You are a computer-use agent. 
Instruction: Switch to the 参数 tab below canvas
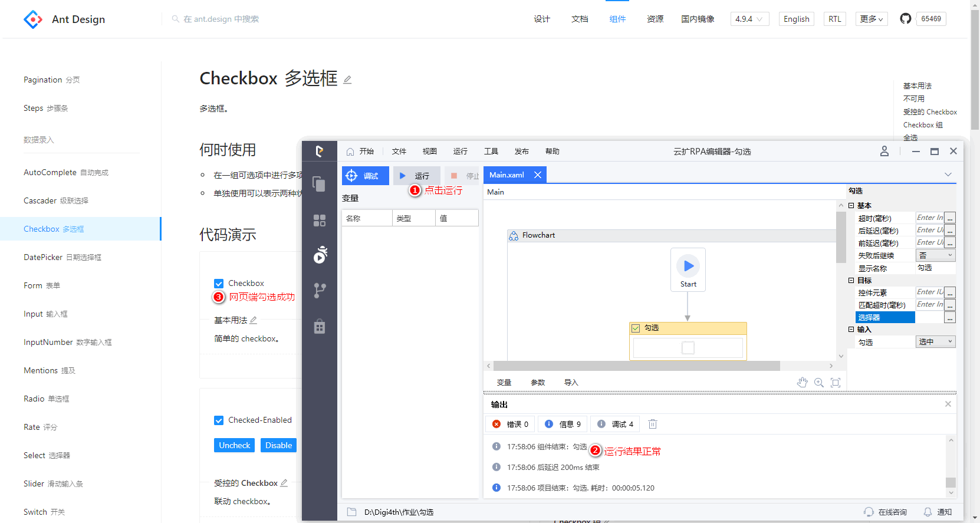click(x=538, y=383)
